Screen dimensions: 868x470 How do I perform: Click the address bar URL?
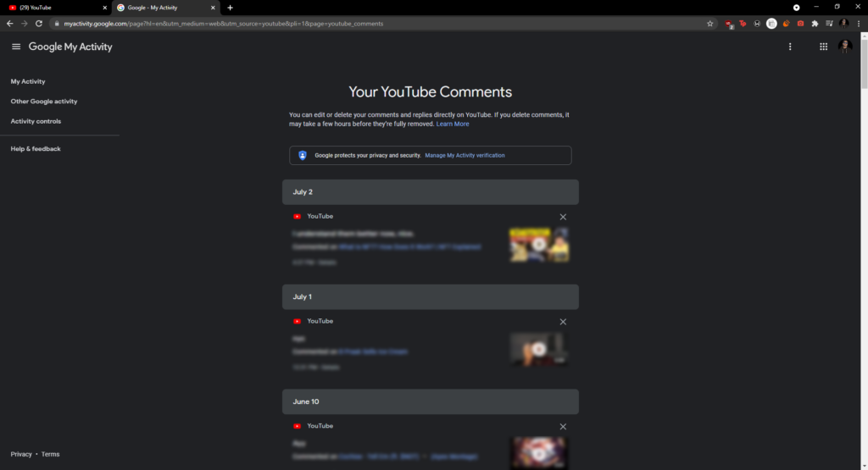224,24
